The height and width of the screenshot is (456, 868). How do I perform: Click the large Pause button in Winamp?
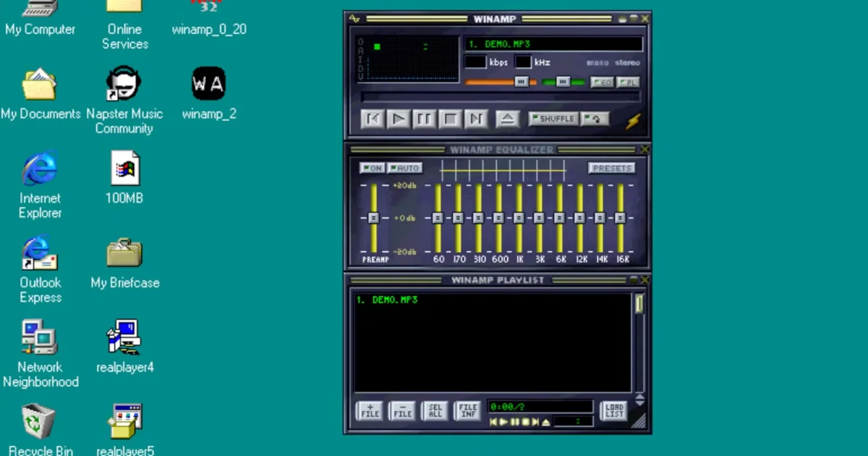pyautogui.click(x=425, y=119)
